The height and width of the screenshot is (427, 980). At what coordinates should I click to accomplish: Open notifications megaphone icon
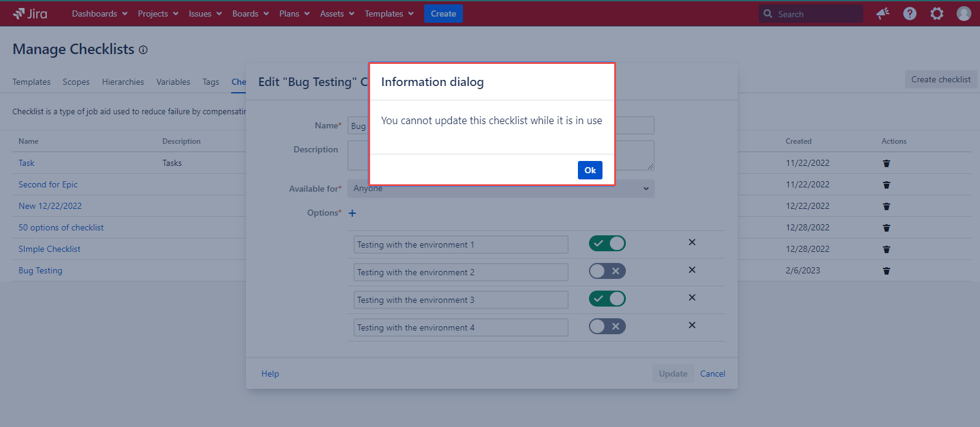pos(883,14)
